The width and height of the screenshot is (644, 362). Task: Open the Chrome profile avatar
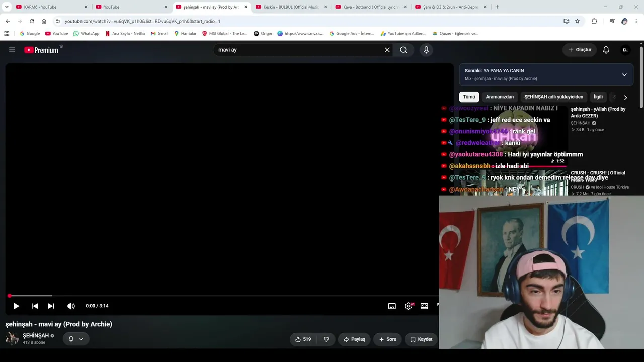pyautogui.click(x=624, y=21)
